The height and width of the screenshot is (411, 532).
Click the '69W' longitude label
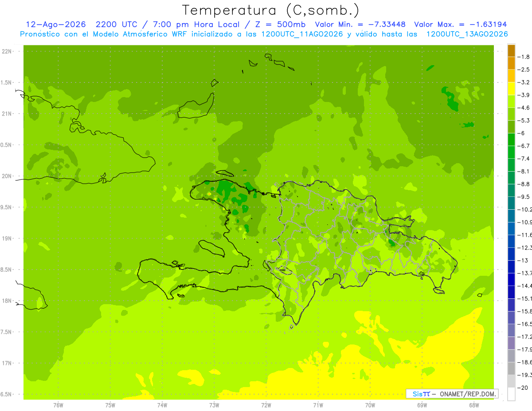click(x=422, y=405)
